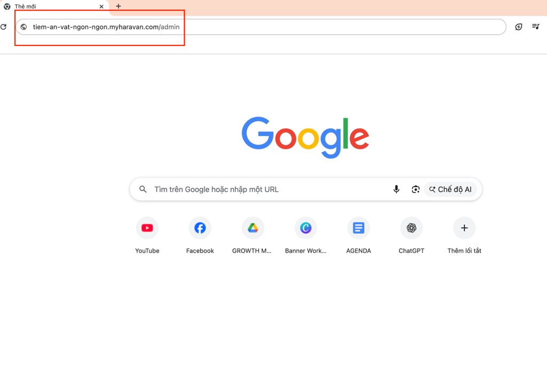Open the YouTube shortcut
Viewport: 547px width, 392px height.
(147, 228)
